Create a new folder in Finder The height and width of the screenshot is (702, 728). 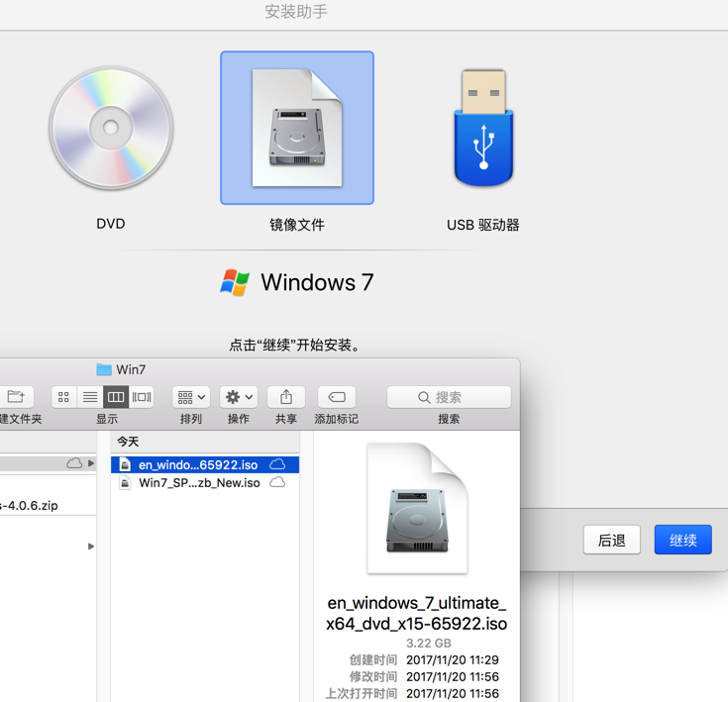tap(16, 397)
